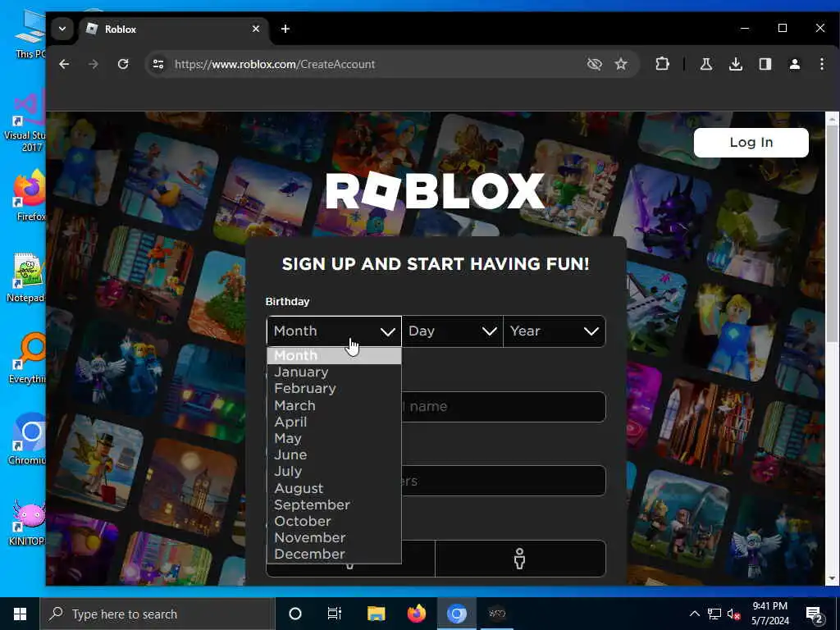Switch to the Roblox tab
Viewport: 840px width, 630px height.
point(173,29)
